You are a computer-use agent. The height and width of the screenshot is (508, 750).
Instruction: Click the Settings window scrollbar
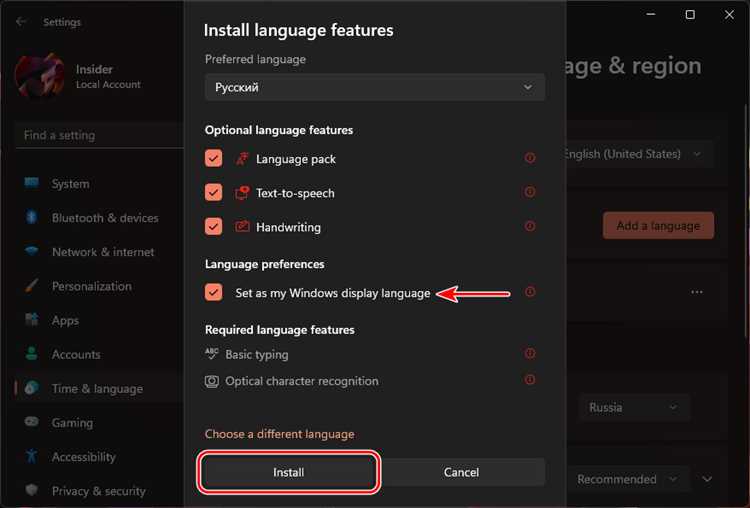pyautogui.click(x=747, y=220)
